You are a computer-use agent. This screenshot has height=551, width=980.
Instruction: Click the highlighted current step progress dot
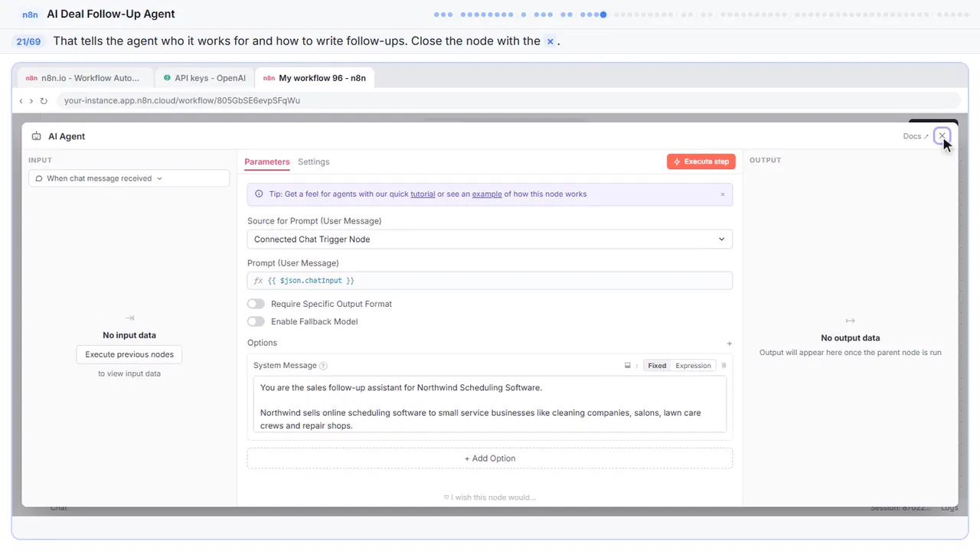[604, 15]
